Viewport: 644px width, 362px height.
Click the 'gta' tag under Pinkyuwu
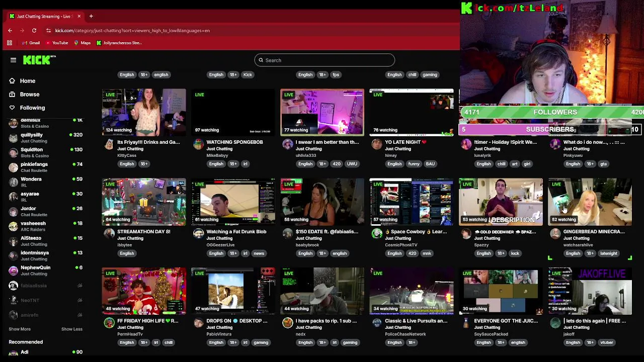[603, 164]
